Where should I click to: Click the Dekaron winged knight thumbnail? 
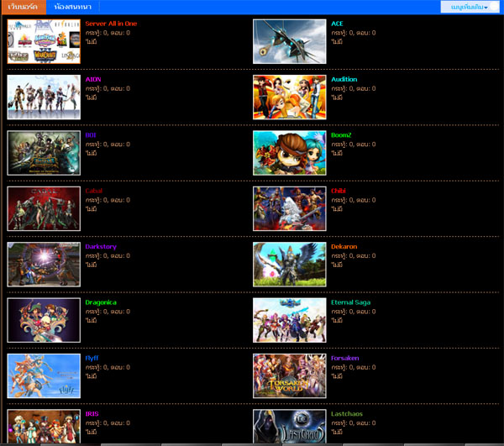[290, 265]
